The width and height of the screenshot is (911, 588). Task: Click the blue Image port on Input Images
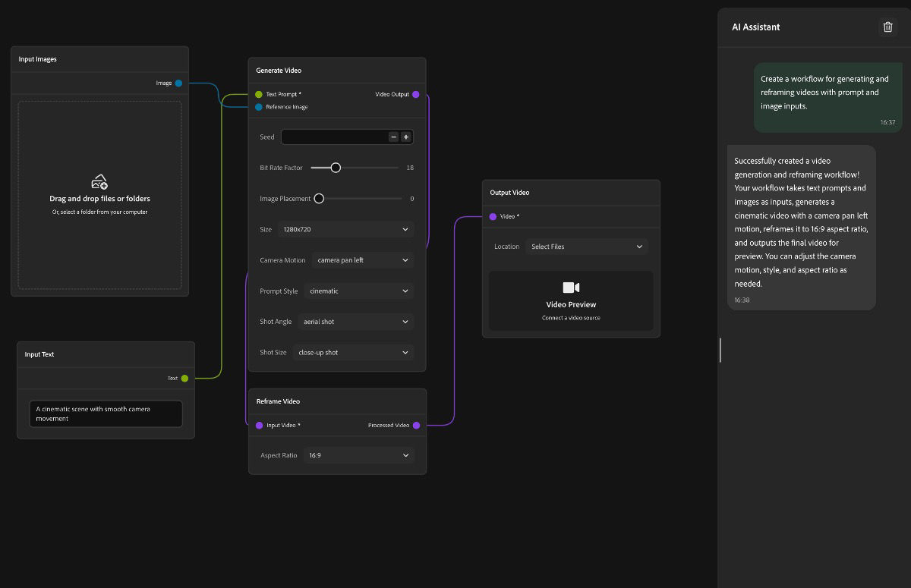pos(180,83)
